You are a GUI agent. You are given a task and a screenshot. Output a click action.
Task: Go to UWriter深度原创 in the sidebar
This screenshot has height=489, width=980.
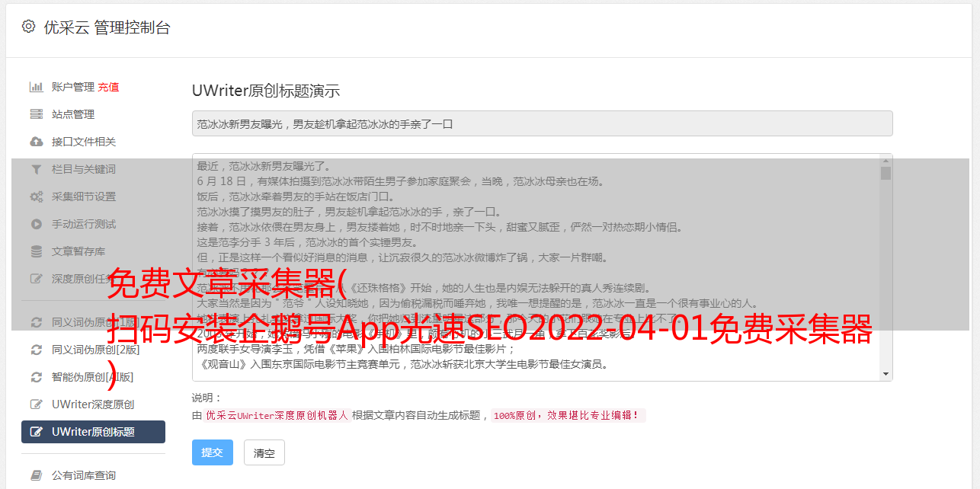[93, 404]
